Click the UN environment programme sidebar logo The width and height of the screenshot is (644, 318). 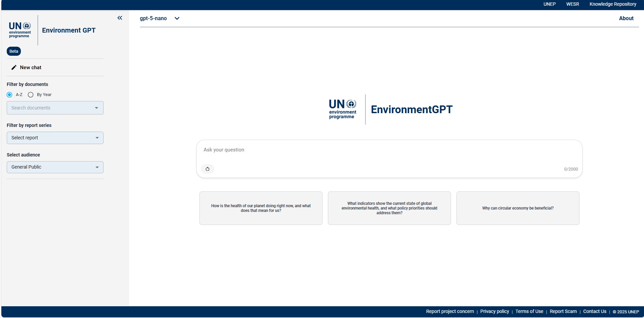click(20, 30)
